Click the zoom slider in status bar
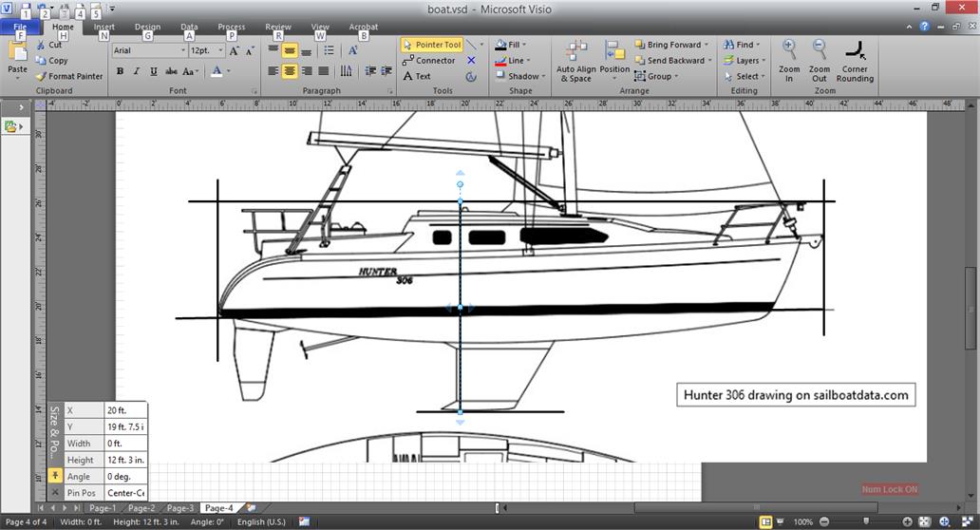980x530 pixels. point(866,521)
